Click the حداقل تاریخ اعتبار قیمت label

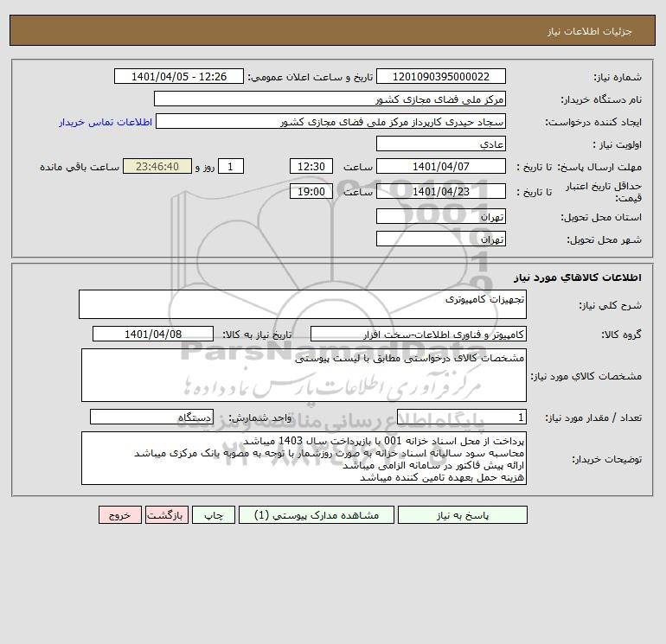(x=604, y=192)
